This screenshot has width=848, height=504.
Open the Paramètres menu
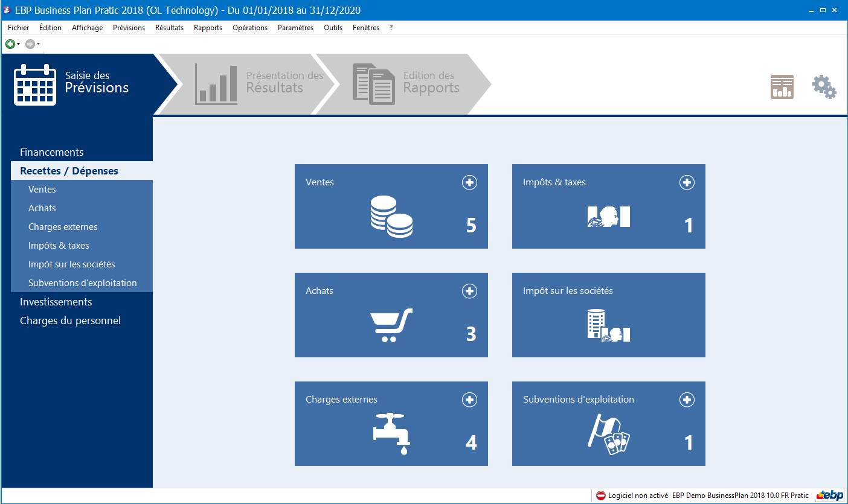(x=295, y=28)
